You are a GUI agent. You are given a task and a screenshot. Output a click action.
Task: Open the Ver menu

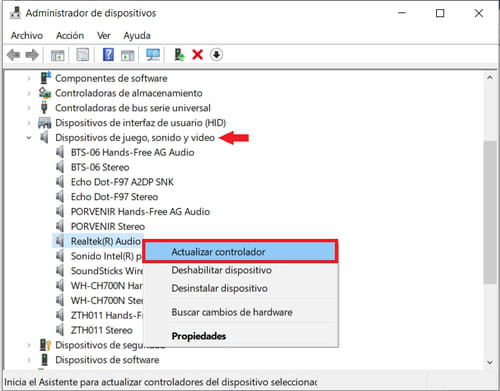pyautogui.click(x=104, y=35)
